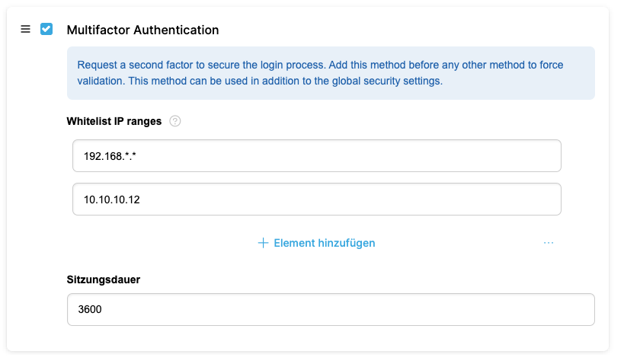Toggle the blue checkmark next to Multifactor Authentication
624x364 pixels.
pos(46,30)
